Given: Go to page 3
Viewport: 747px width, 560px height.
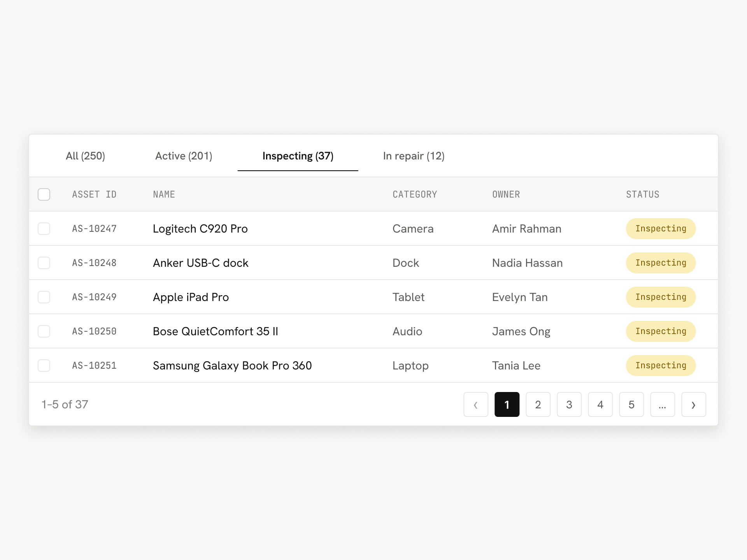Looking at the screenshot, I should (569, 404).
